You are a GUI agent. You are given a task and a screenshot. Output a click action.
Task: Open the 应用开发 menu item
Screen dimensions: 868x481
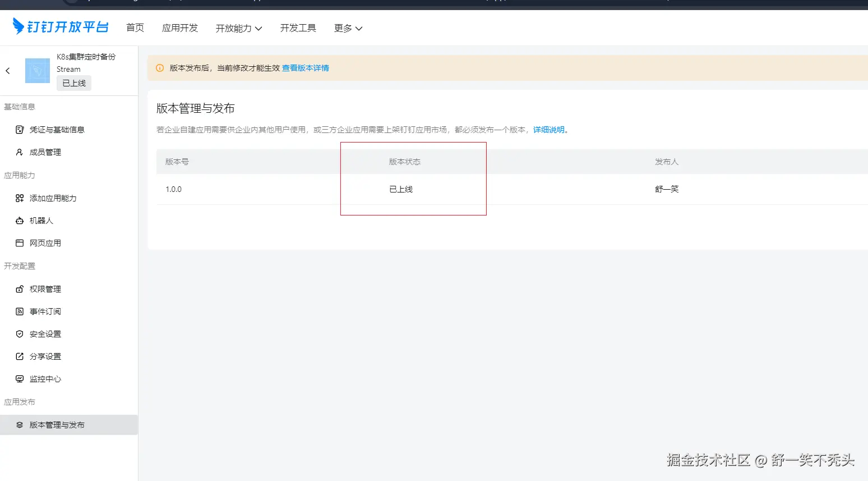(x=180, y=28)
